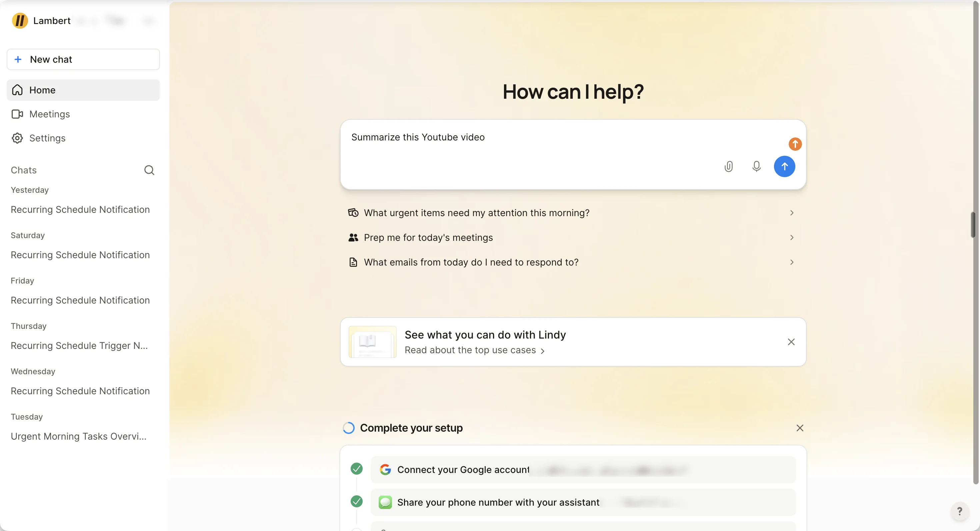Click the setup progress ring icon
The height and width of the screenshot is (531, 980).
click(x=348, y=428)
